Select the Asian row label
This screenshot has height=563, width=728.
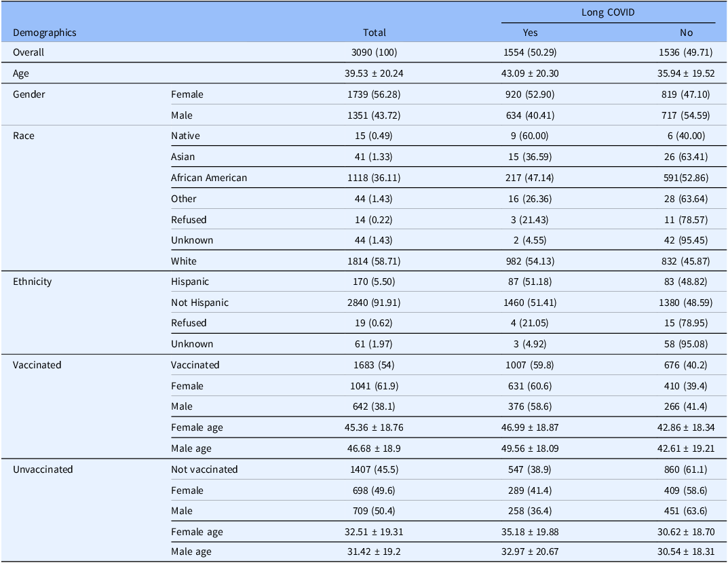(x=183, y=157)
